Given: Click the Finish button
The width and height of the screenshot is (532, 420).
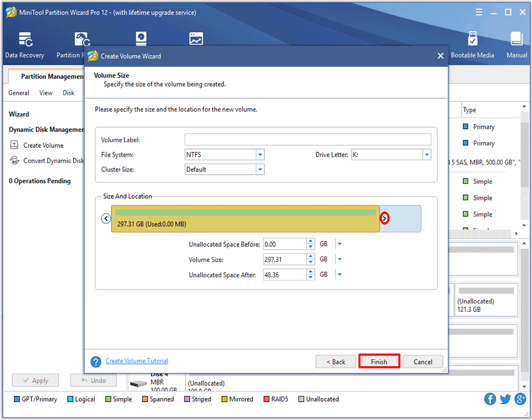Looking at the screenshot, I should coord(379,362).
